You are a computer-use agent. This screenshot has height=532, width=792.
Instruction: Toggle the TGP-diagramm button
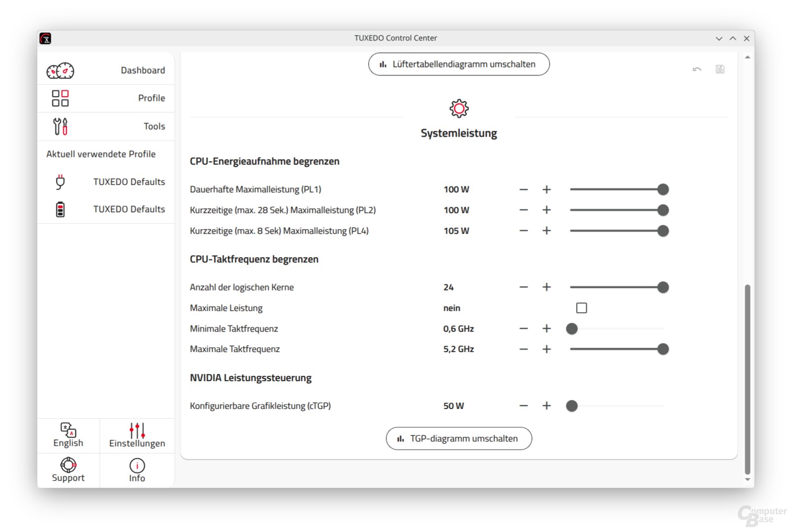click(459, 438)
